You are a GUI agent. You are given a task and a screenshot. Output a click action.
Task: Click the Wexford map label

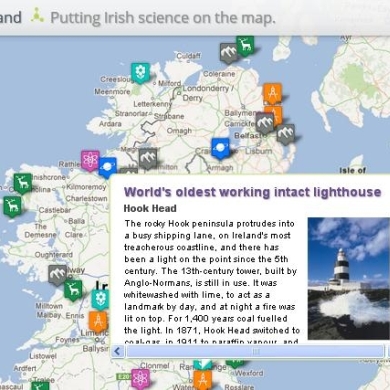249,373
